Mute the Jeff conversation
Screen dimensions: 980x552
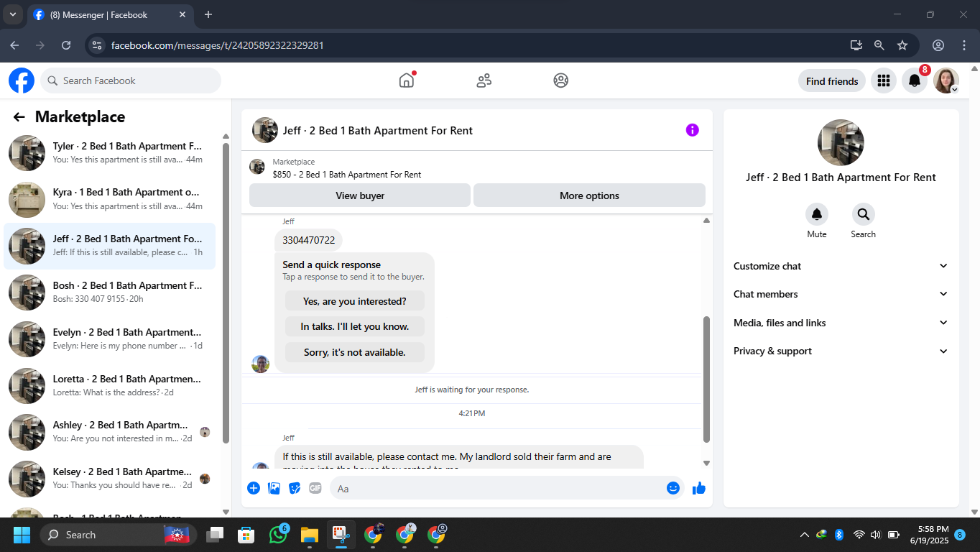pos(817,214)
